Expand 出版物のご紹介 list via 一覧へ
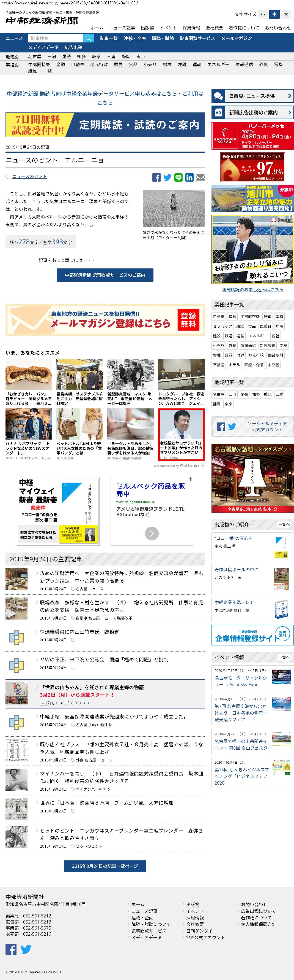294x980 pixels. [284, 524]
